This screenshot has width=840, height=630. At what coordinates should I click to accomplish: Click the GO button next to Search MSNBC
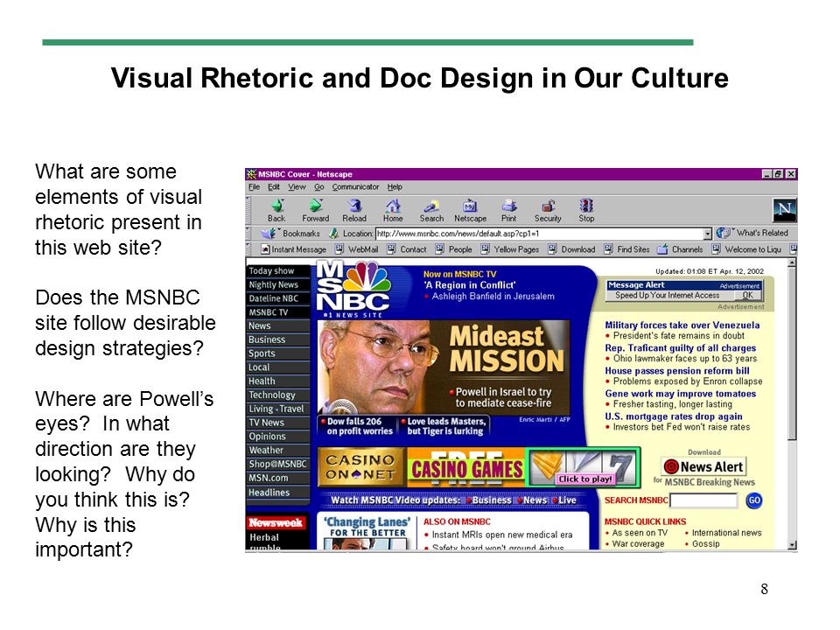(x=754, y=500)
